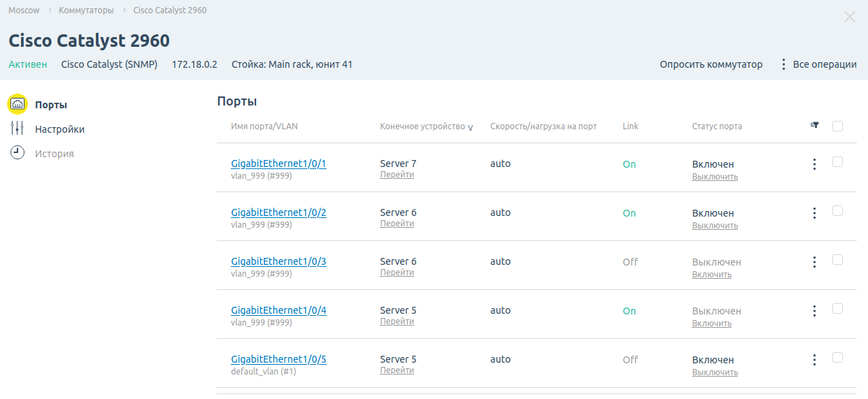Open port GigabitEthernet1/0/5 link

click(x=278, y=359)
